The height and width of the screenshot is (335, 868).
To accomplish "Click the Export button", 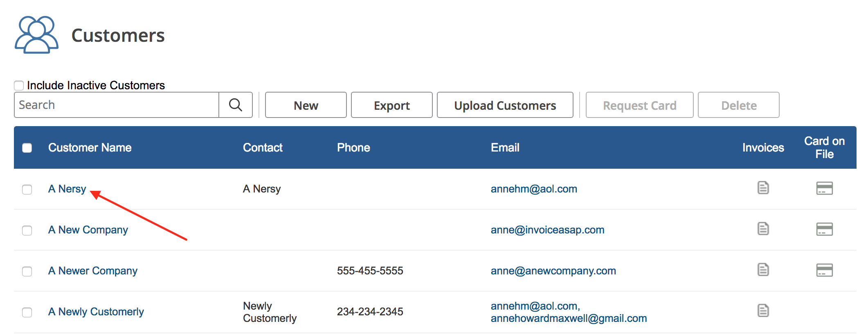I will click(391, 105).
